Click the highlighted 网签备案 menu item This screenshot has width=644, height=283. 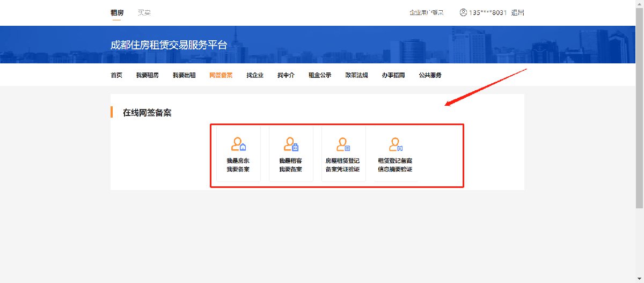(x=221, y=75)
